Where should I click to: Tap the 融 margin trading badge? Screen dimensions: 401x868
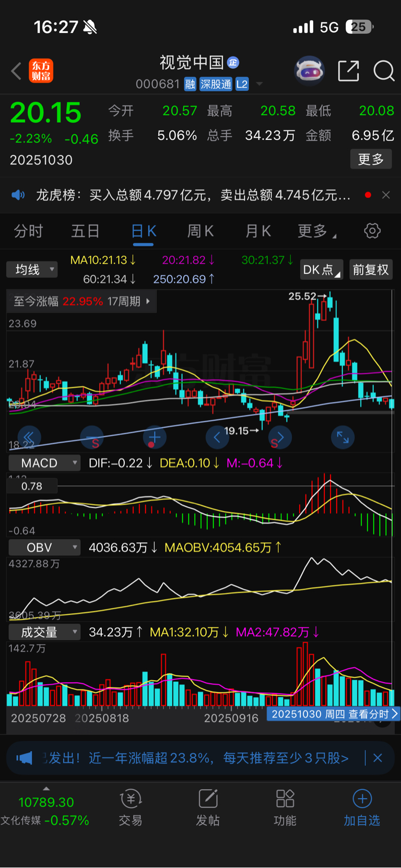(190, 85)
